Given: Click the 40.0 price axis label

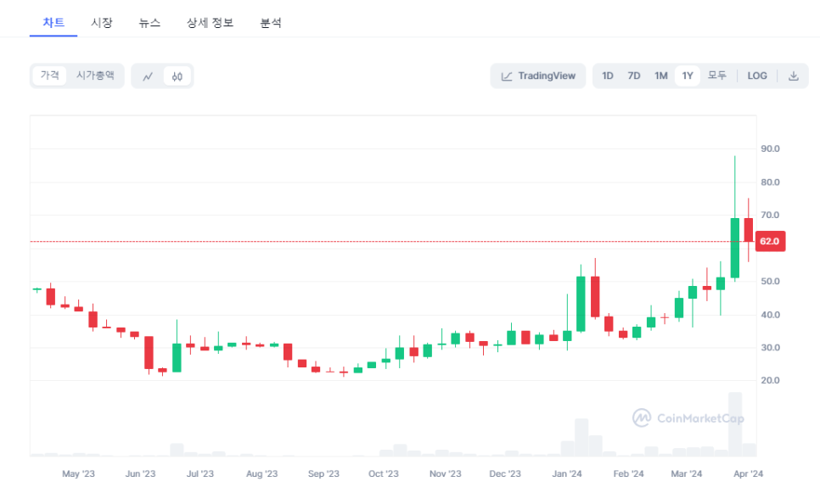Looking at the screenshot, I should [x=770, y=315].
